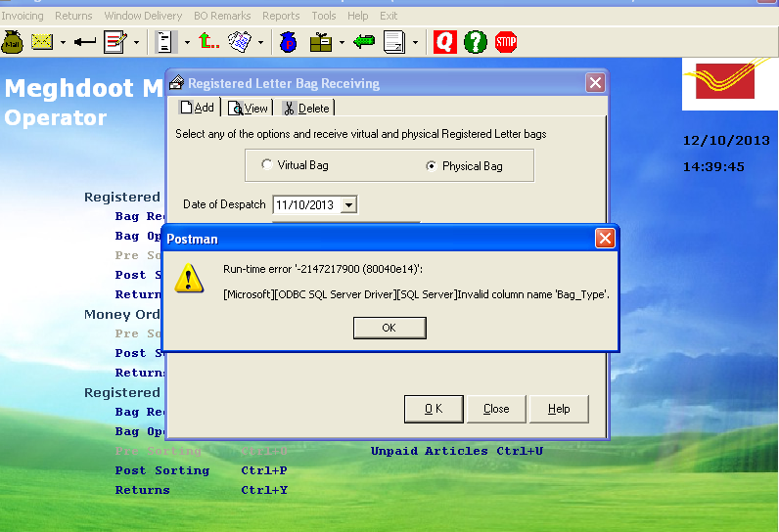The width and height of the screenshot is (779, 532).
Task: Click the Close button in Bag Receiving window
Action: [496, 409]
